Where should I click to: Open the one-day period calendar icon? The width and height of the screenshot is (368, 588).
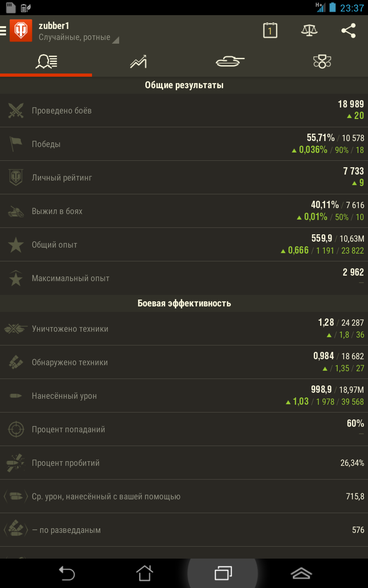click(x=270, y=31)
